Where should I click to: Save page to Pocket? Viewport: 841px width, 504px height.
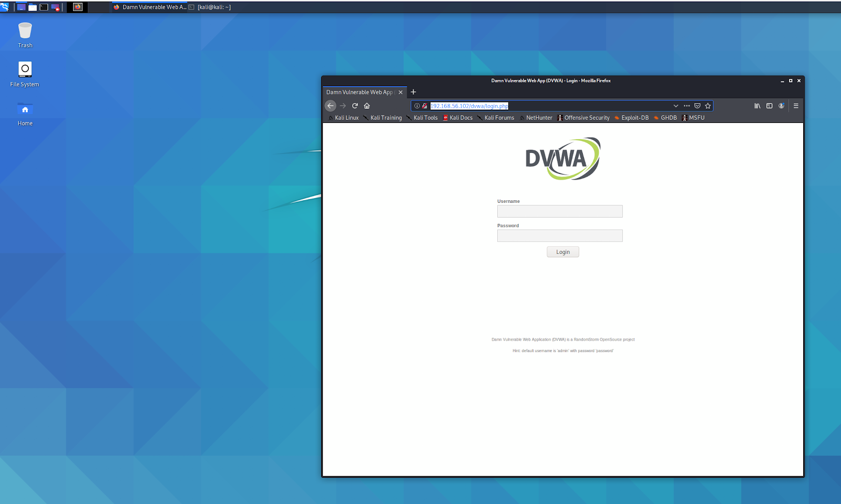698,106
